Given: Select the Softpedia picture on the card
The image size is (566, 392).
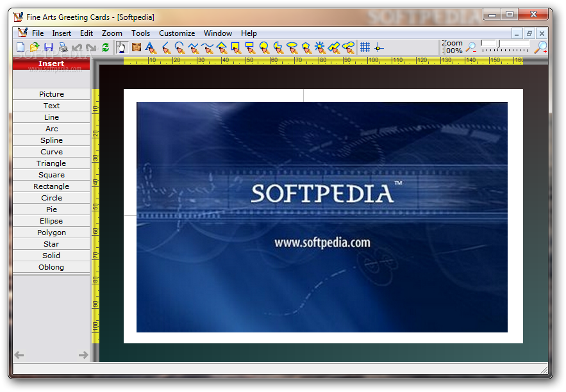Looking at the screenshot, I should click(322, 217).
